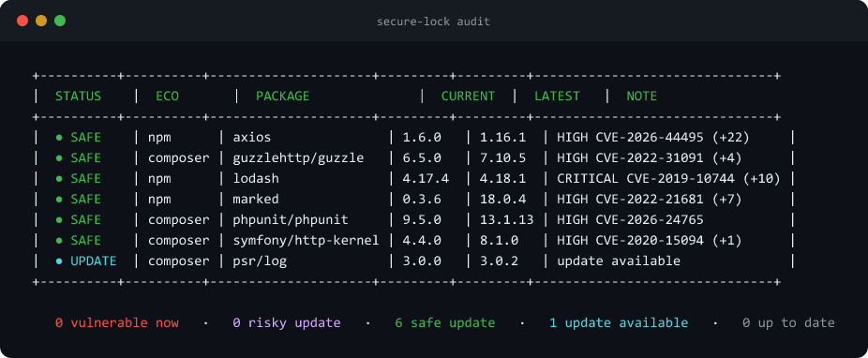Click the red close window button

[x=22, y=21]
